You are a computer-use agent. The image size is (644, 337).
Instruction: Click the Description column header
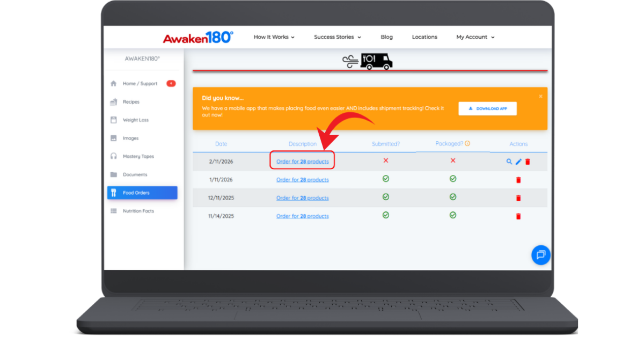click(x=303, y=144)
